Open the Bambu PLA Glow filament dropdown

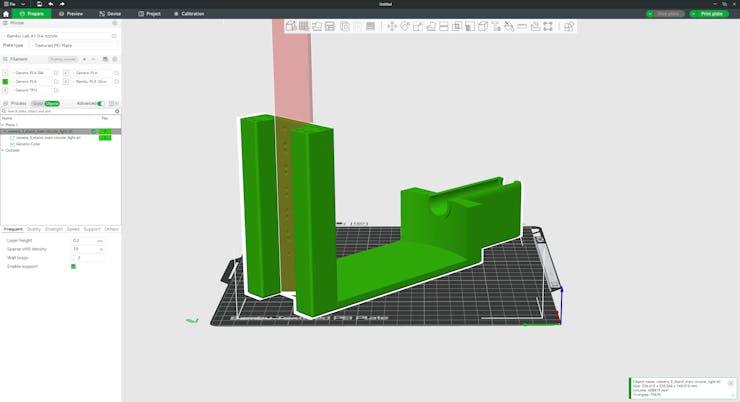click(x=92, y=82)
